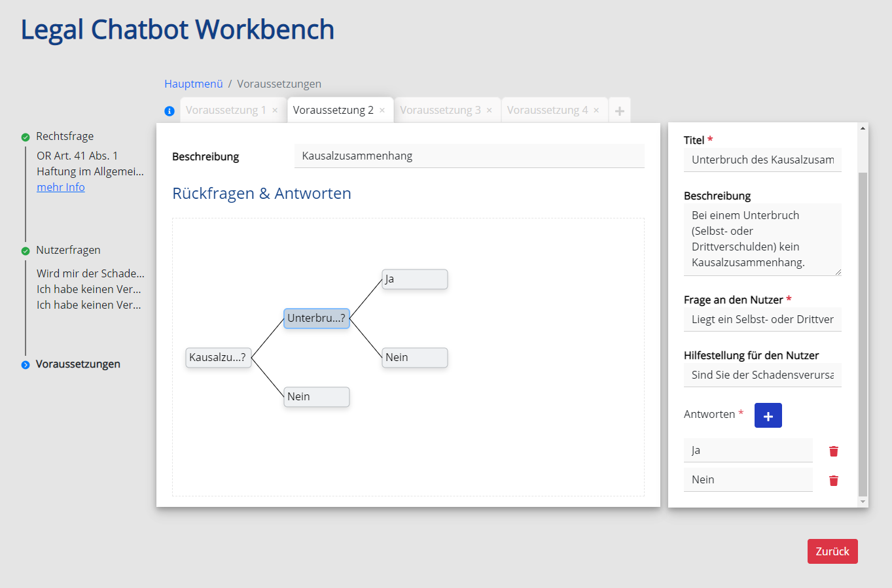Open the Rechtsfrage step in the sidebar
The image size is (892, 588).
click(65, 136)
